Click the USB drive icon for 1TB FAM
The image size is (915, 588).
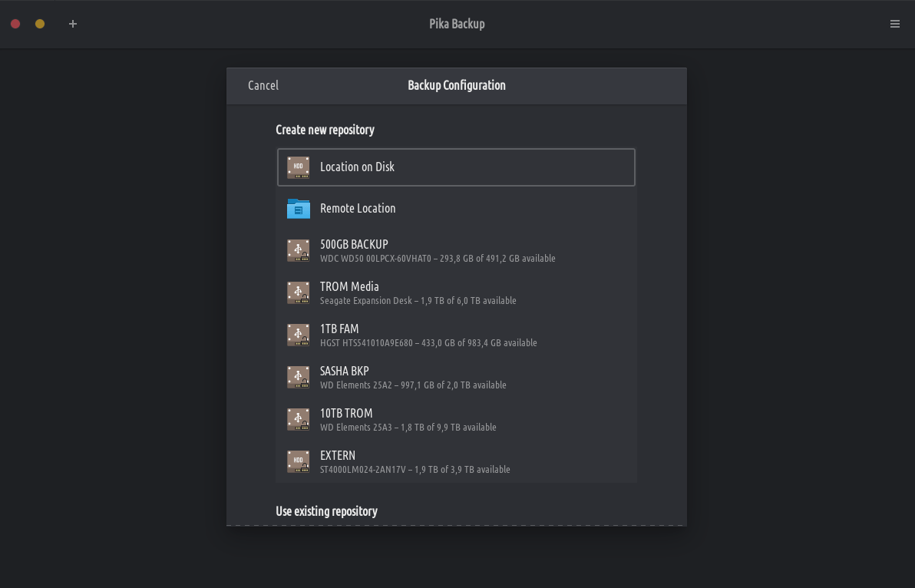pyautogui.click(x=299, y=335)
